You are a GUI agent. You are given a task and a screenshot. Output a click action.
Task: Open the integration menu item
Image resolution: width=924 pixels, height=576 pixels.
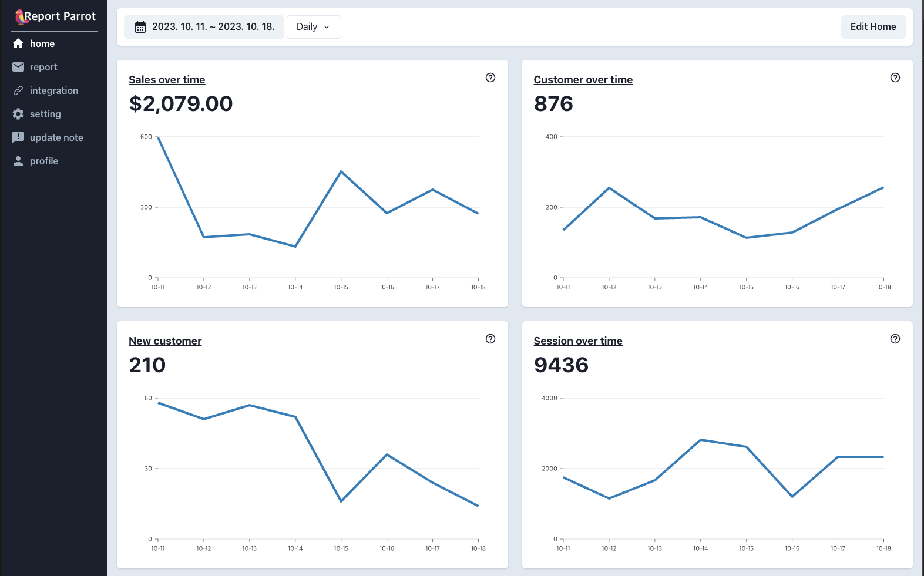tap(54, 90)
